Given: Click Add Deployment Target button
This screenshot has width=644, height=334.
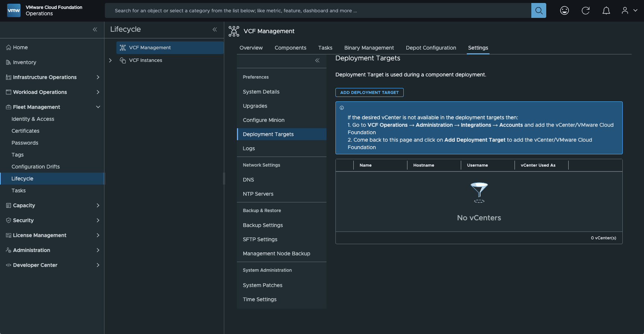Looking at the screenshot, I should [x=369, y=92].
